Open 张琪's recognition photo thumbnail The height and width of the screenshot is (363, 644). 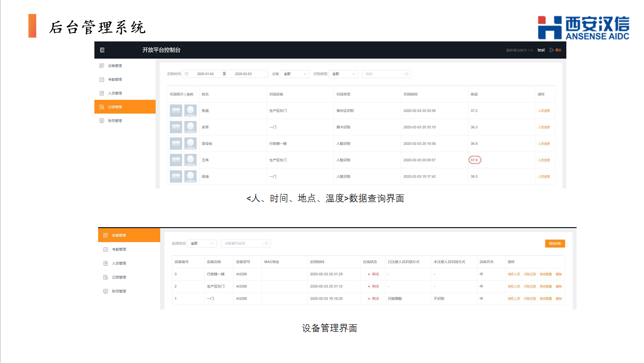click(176, 111)
